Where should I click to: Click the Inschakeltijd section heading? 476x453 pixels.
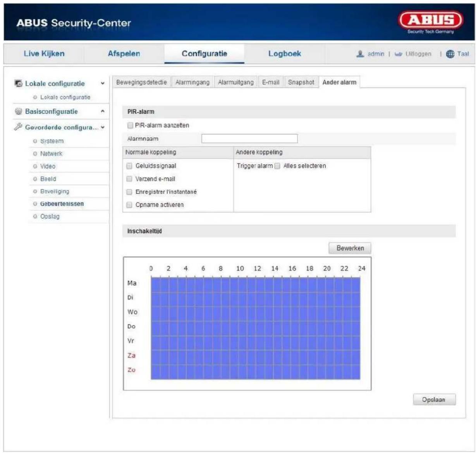pyautogui.click(x=144, y=231)
